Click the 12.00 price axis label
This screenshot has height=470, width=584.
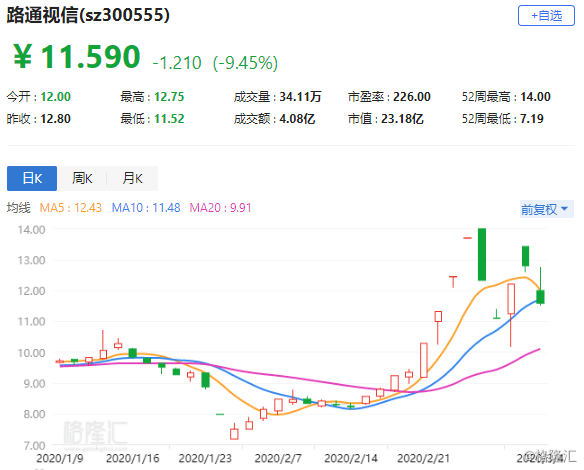tap(31, 291)
